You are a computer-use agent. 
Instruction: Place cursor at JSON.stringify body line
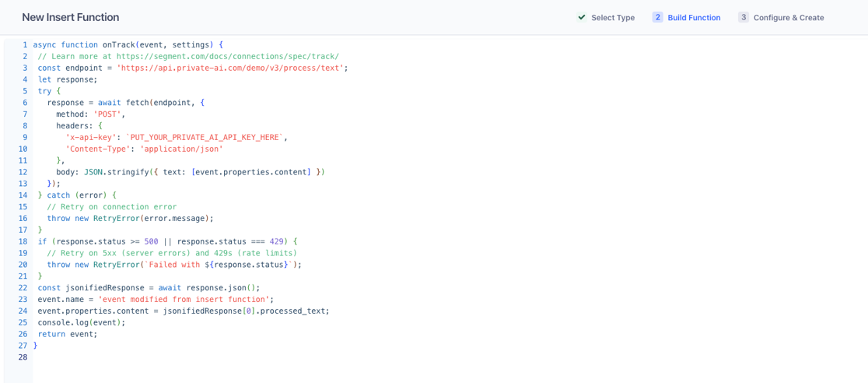(190, 172)
